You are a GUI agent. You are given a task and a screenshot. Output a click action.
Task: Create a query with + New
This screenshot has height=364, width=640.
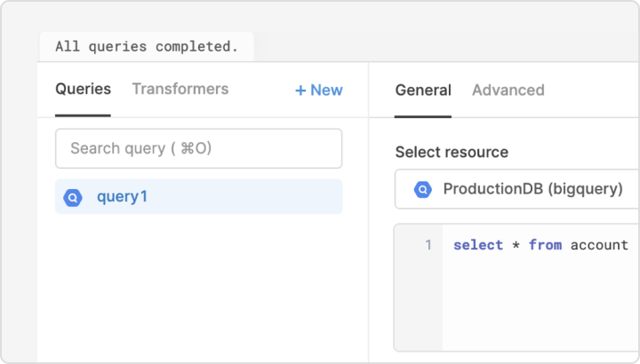(x=319, y=90)
